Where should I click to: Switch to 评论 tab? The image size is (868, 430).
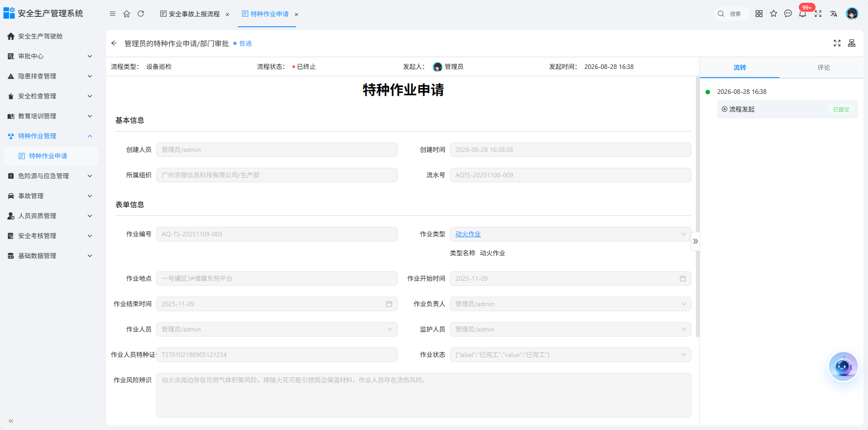(x=824, y=68)
